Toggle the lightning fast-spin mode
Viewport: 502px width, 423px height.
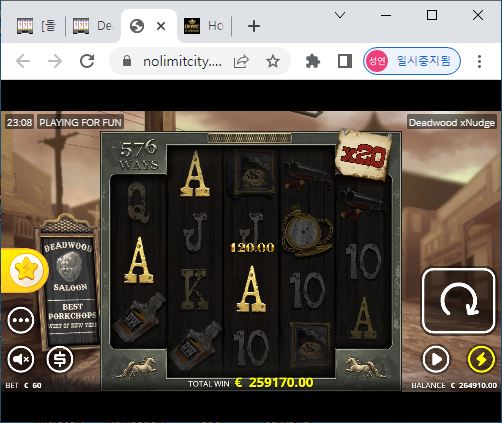pyautogui.click(x=481, y=360)
